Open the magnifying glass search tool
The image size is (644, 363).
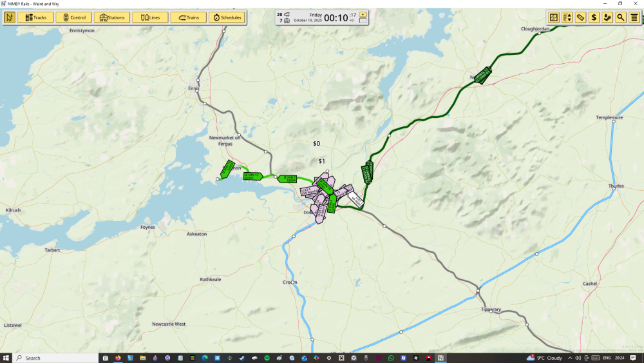click(x=621, y=17)
